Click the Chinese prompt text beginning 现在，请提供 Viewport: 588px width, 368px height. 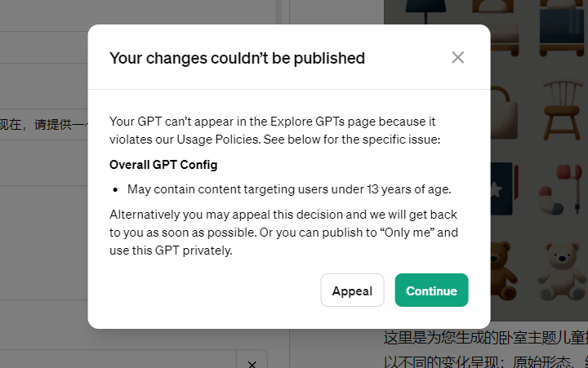tap(44, 124)
